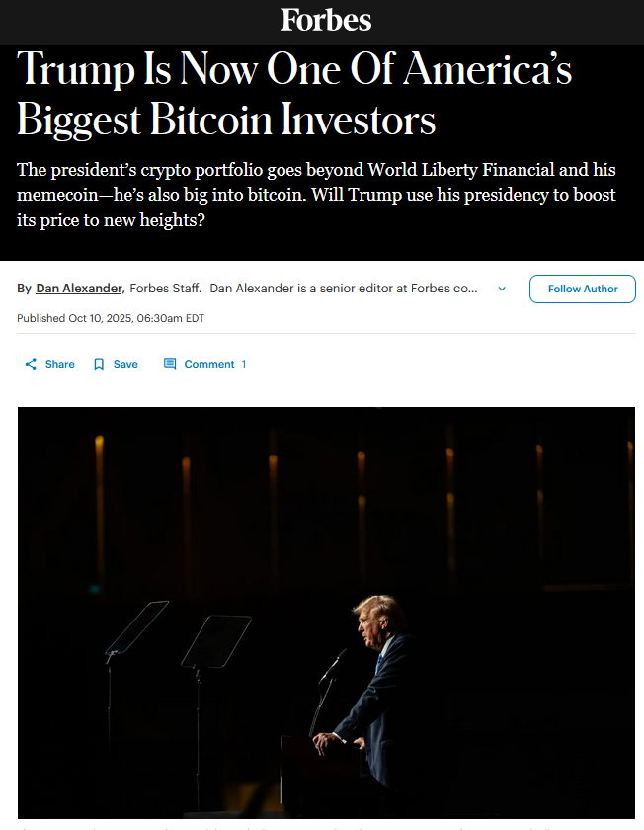Expand the author bio chevron
Viewport: 644px width, 830px height.
pyautogui.click(x=502, y=289)
